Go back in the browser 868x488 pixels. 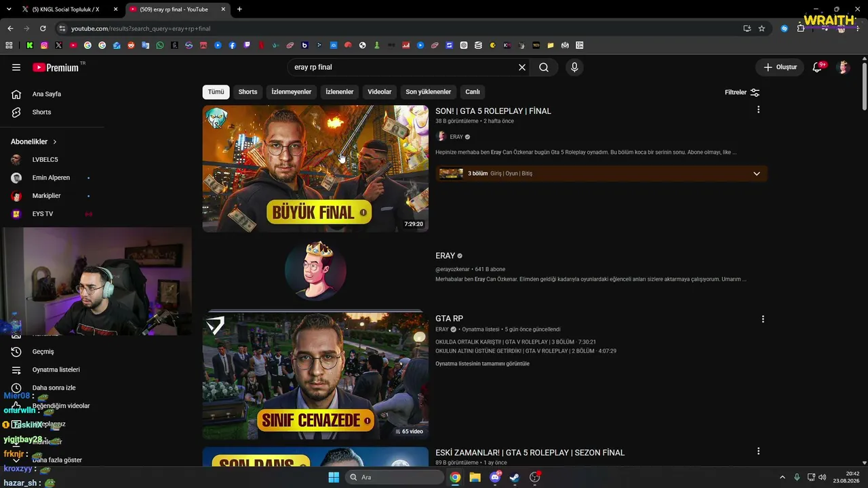click(10, 28)
